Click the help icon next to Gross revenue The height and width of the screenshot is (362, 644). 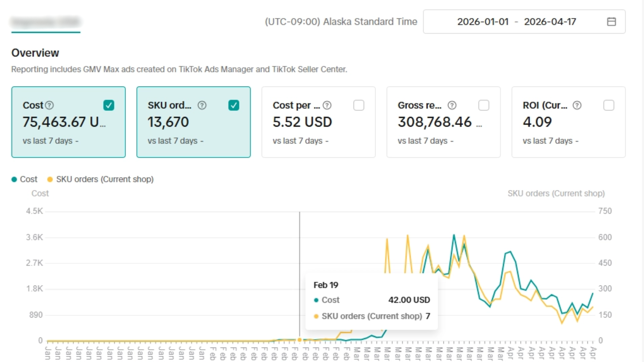pyautogui.click(x=452, y=105)
